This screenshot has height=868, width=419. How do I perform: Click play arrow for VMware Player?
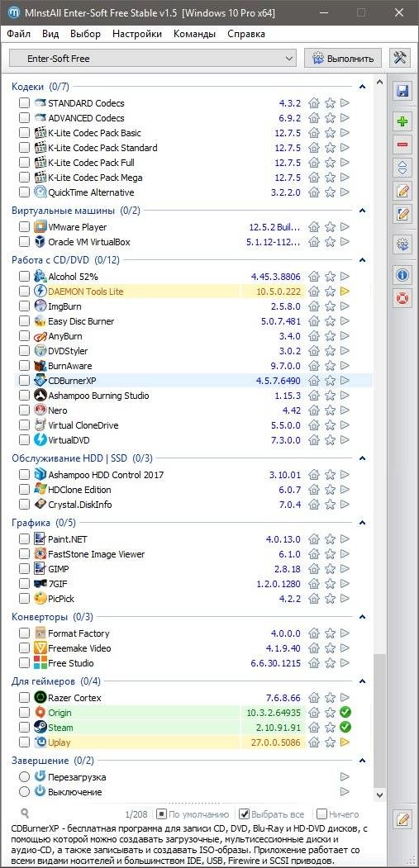click(345, 227)
